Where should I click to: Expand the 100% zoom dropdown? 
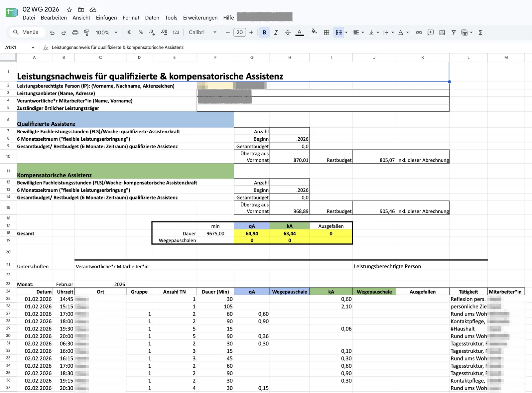pyautogui.click(x=106, y=32)
